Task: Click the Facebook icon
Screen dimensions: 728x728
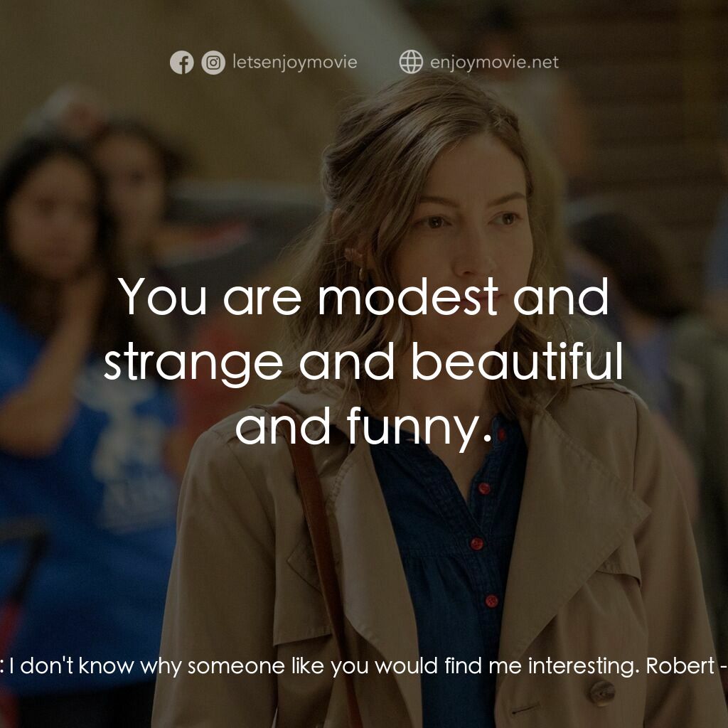Action: tap(181, 63)
